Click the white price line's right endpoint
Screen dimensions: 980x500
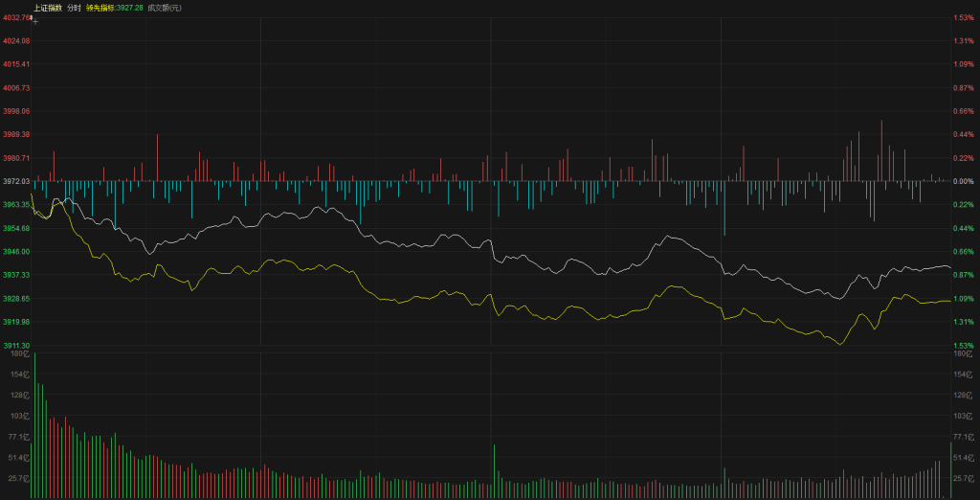tap(950, 267)
